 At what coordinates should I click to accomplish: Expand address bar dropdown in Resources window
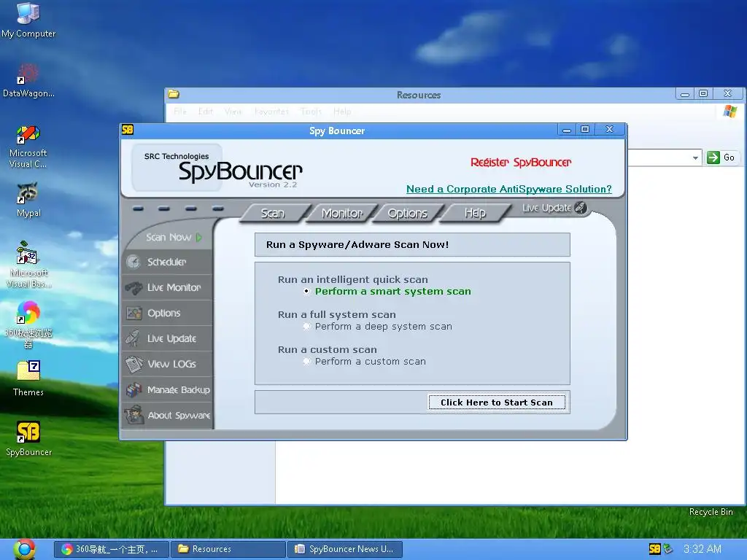695,157
